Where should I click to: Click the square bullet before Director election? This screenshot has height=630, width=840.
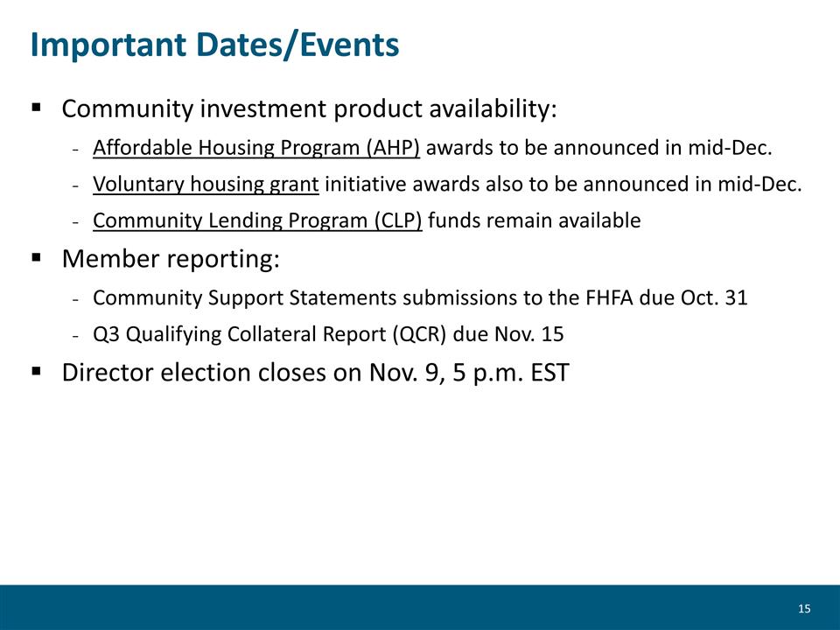pos(37,371)
